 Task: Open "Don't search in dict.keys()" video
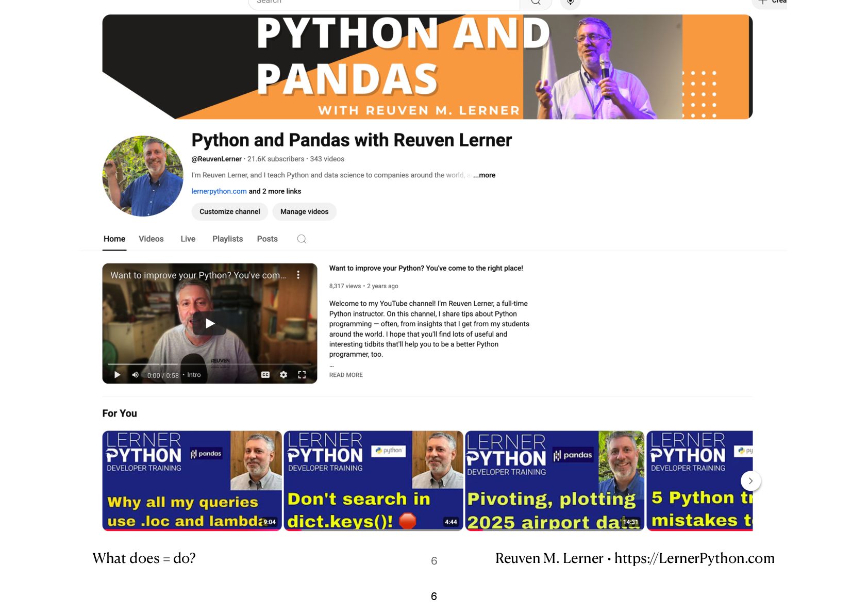pyautogui.click(x=373, y=480)
